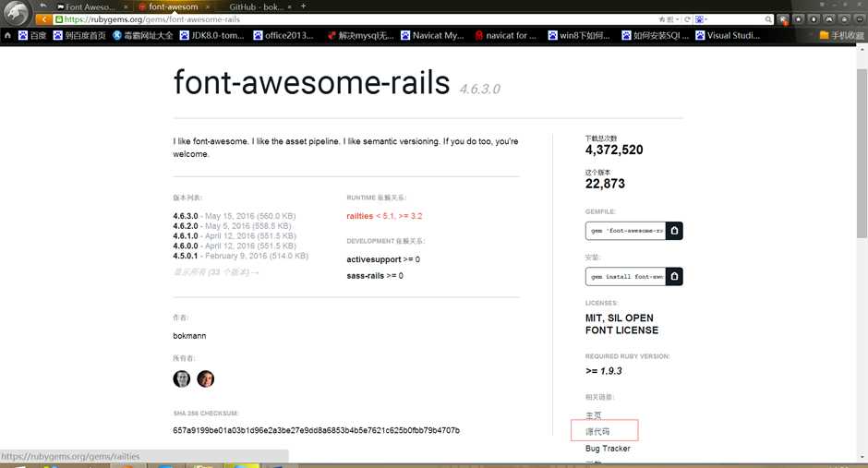The height and width of the screenshot is (468, 868).
Task: Copy the Gemfile line with clipboard icon
Action: point(674,231)
